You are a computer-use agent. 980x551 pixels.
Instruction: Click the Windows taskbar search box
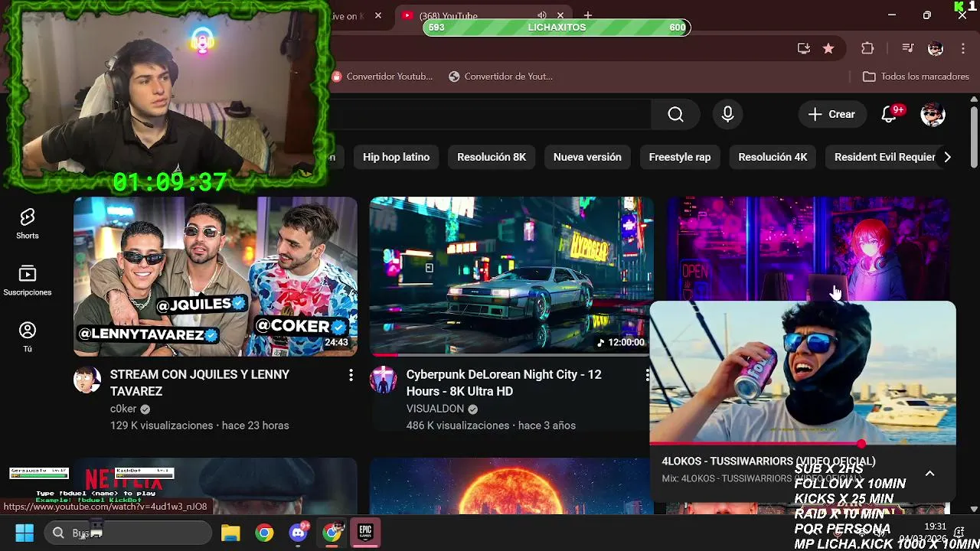(128, 533)
